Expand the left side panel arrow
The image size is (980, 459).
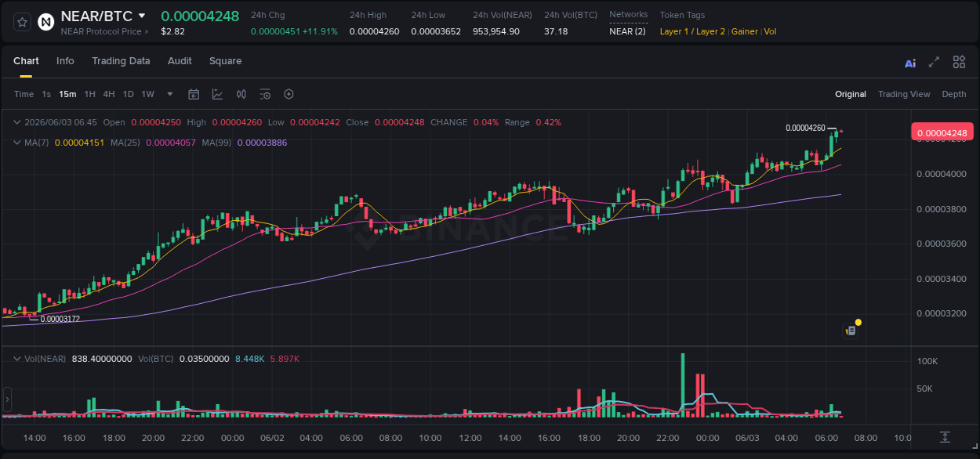click(x=6, y=399)
